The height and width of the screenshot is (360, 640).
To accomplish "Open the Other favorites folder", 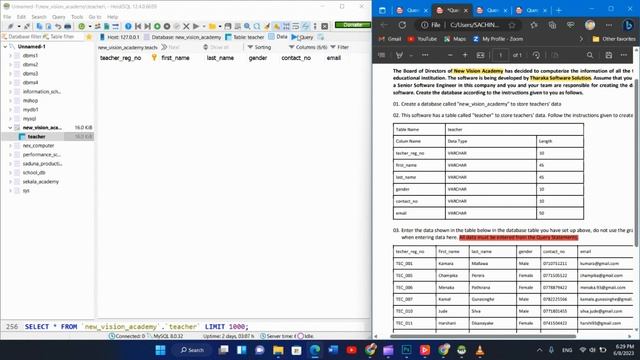I will (x=614, y=39).
